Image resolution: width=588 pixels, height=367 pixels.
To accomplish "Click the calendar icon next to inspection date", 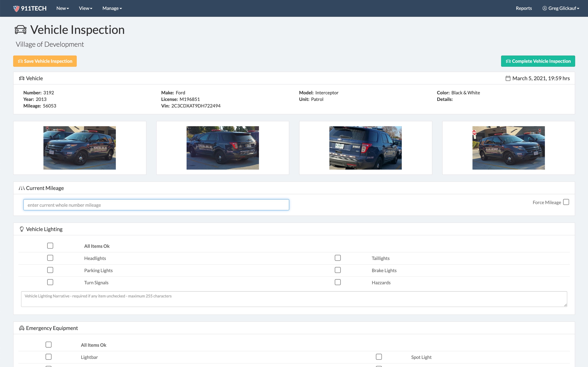I will (x=508, y=78).
